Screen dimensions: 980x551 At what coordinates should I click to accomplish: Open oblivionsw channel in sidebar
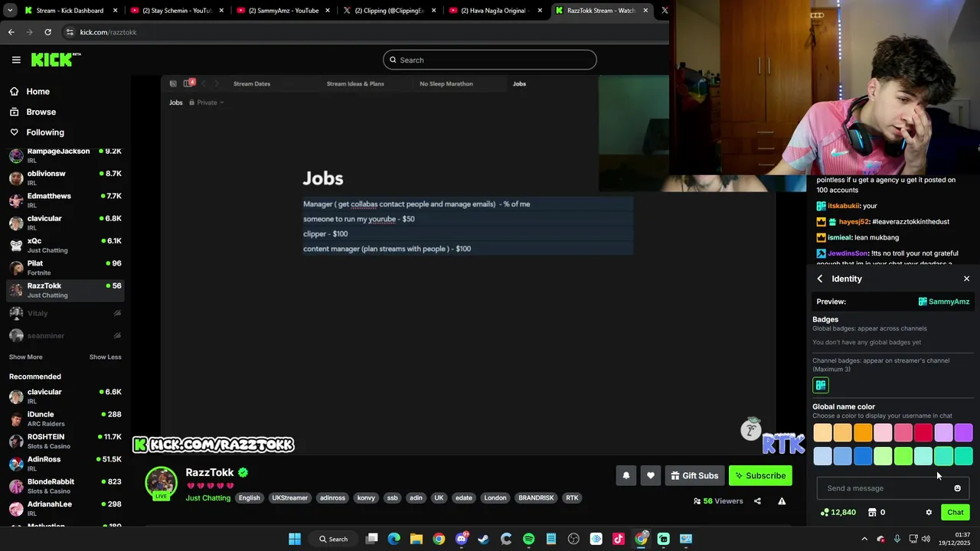click(x=65, y=178)
